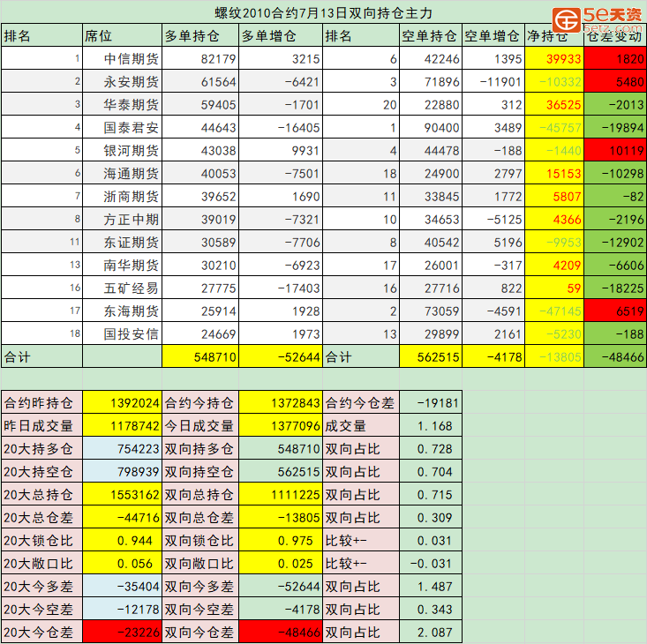Viewport: 647px width, 644px height.
Task: Click the title cell 螺纹2010合约7月13日双向持仓主力
Action: 323,12
